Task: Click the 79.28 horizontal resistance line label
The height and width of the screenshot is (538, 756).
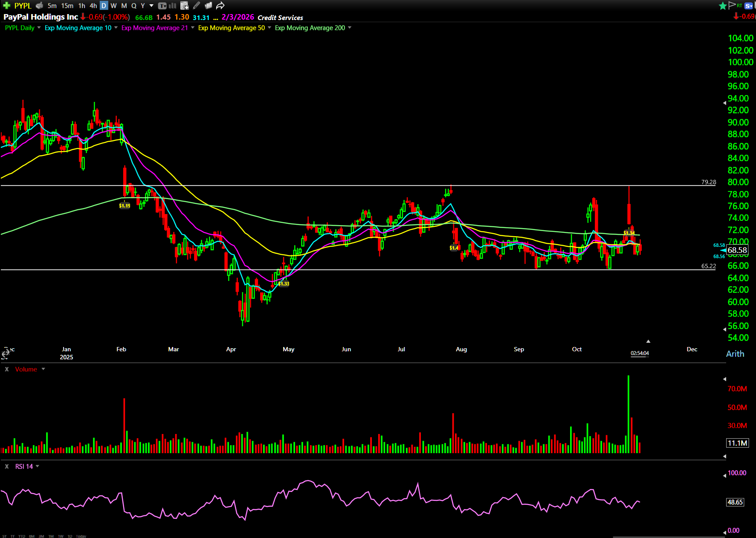Action: 708,182
